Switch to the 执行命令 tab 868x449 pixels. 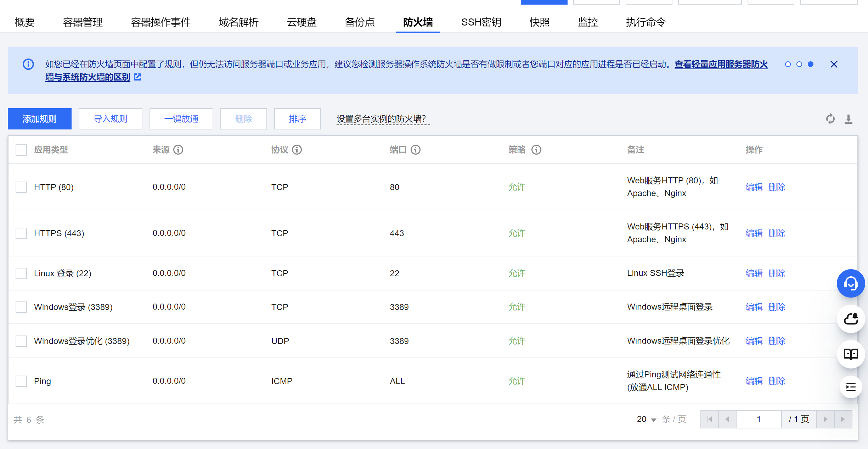[646, 22]
